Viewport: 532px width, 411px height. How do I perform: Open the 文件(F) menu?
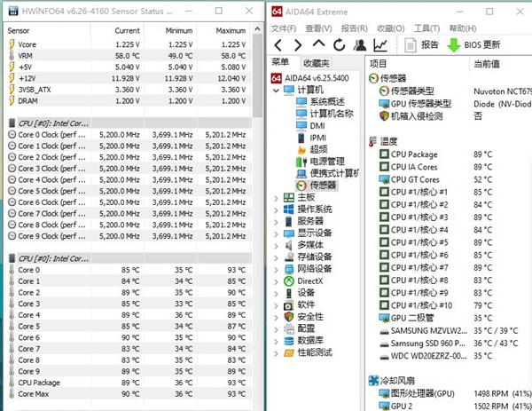(x=284, y=28)
